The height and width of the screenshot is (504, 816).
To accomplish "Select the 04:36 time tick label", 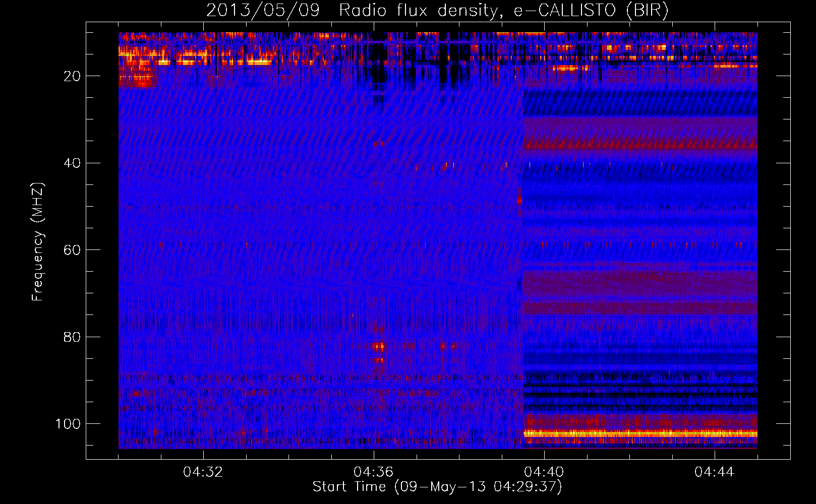I will tap(373, 472).
